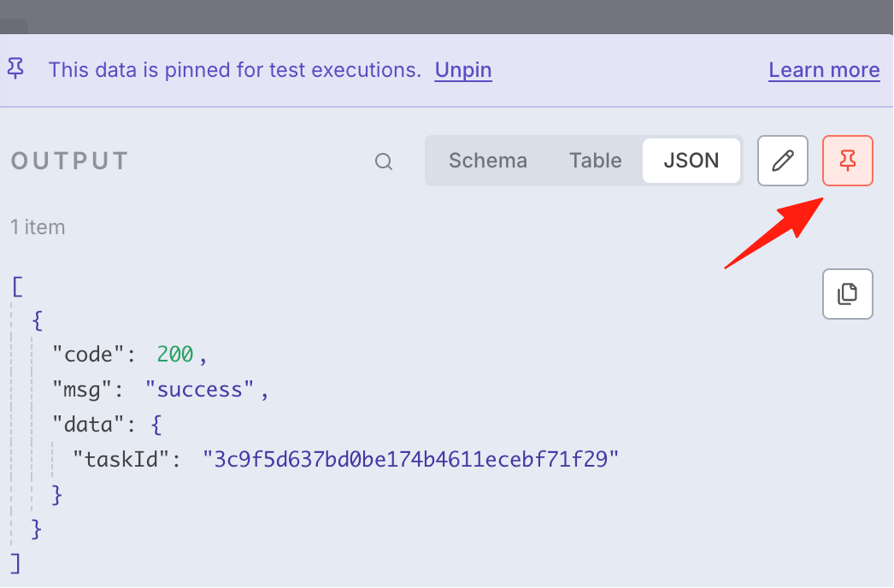Click the OUTPUT panel heading
This screenshot has height=588, width=894.
69,162
